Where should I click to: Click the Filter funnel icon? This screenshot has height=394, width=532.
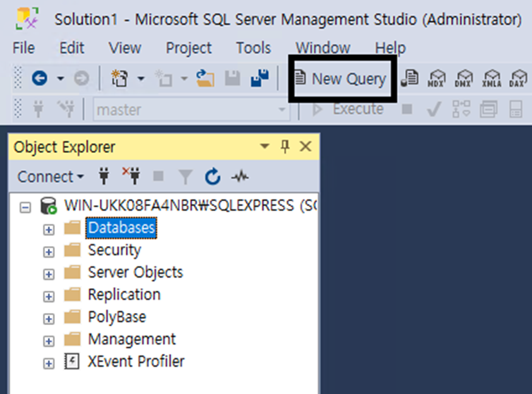point(186,177)
